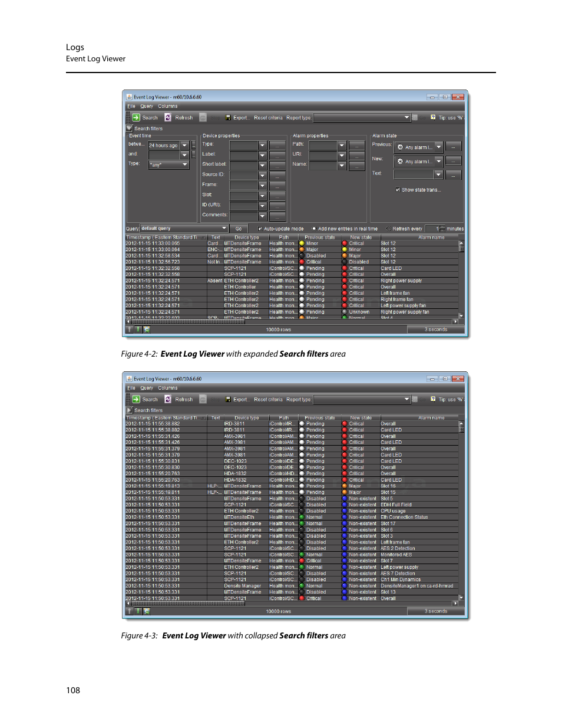Open the File menu in upper window
This screenshot has height=728, width=562.
pos(131,107)
